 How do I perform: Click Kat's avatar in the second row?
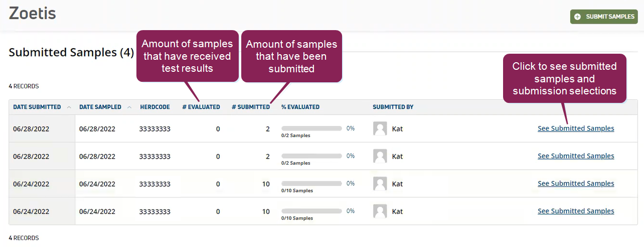pyautogui.click(x=380, y=156)
